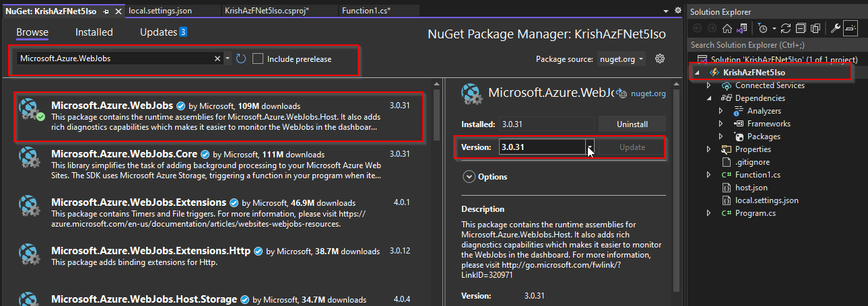Pin the NuGet KrishAzFNet5Iso tab
The width and height of the screenshot is (868, 306).
(x=106, y=11)
